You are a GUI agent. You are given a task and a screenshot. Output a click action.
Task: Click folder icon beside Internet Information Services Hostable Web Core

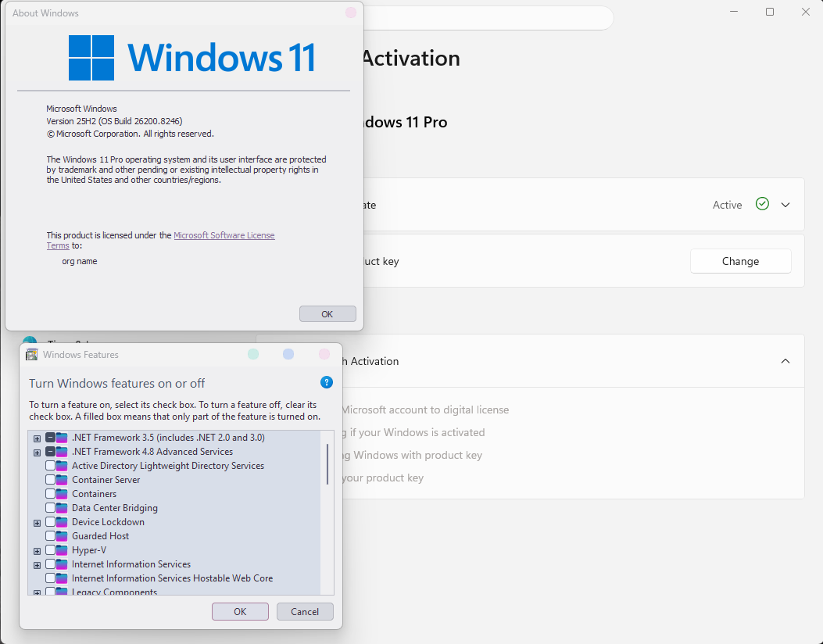point(62,578)
